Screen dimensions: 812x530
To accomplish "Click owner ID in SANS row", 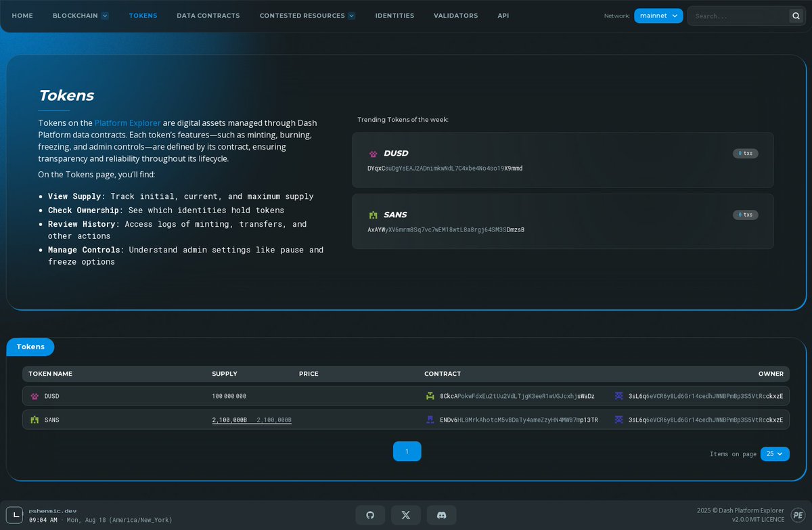I will (706, 420).
